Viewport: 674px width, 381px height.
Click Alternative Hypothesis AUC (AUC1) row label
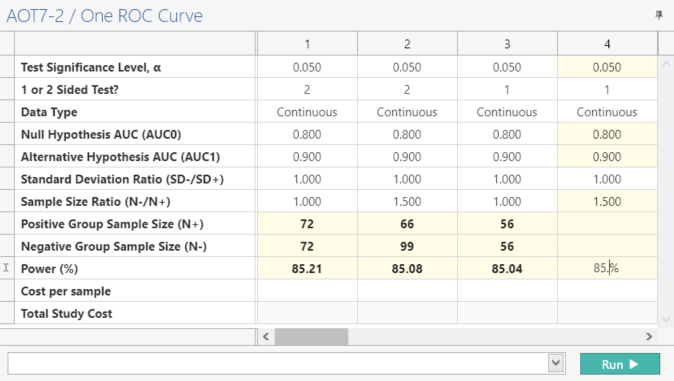click(x=120, y=157)
